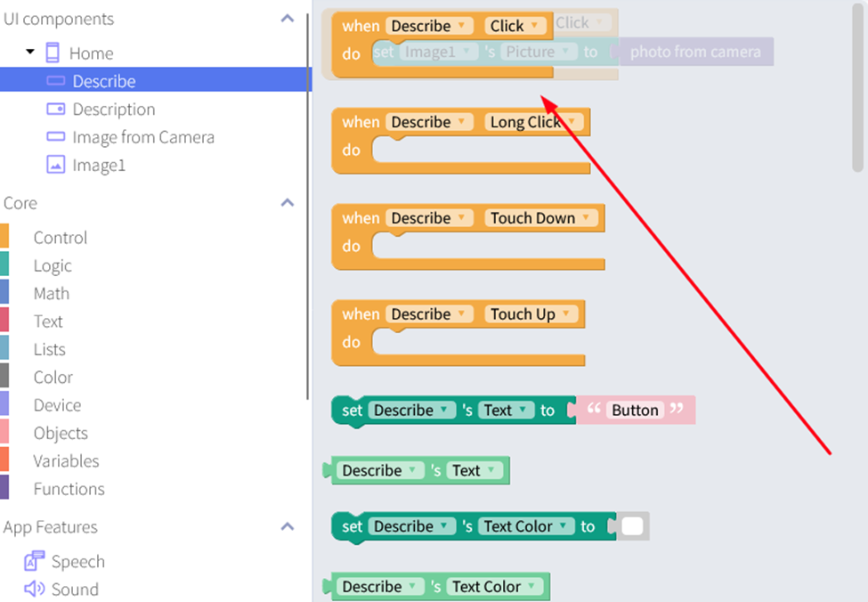Open the Click event type dropdown
The width and height of the screenshot is (868, 602).
coord(515,26)
